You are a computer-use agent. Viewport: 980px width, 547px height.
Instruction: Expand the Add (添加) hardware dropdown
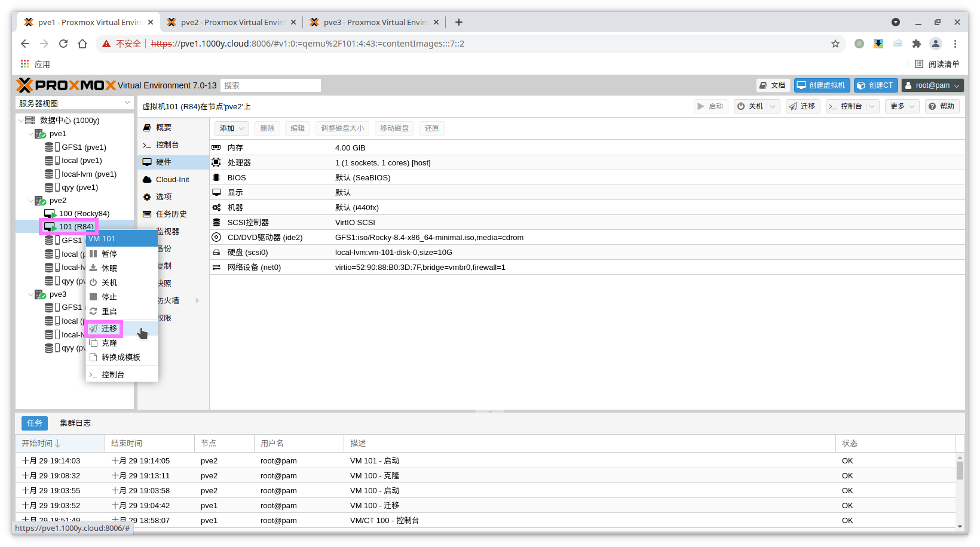click(x=232, y=128)
